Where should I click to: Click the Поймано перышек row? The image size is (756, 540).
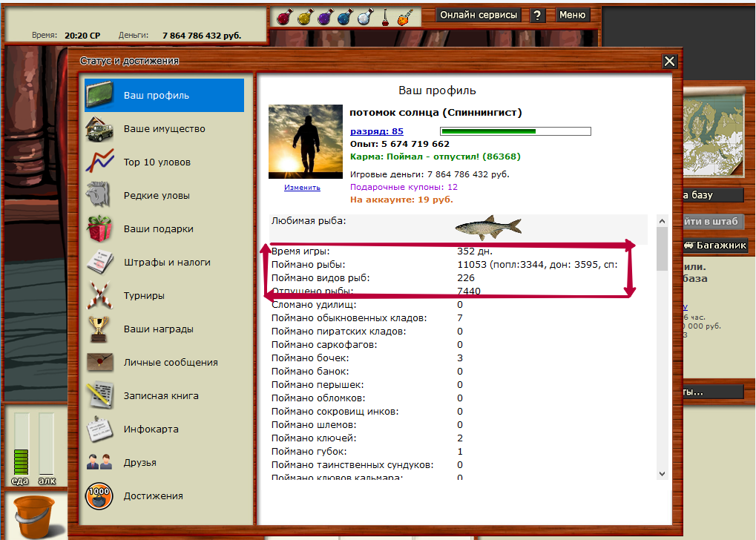tap(459, 385)
